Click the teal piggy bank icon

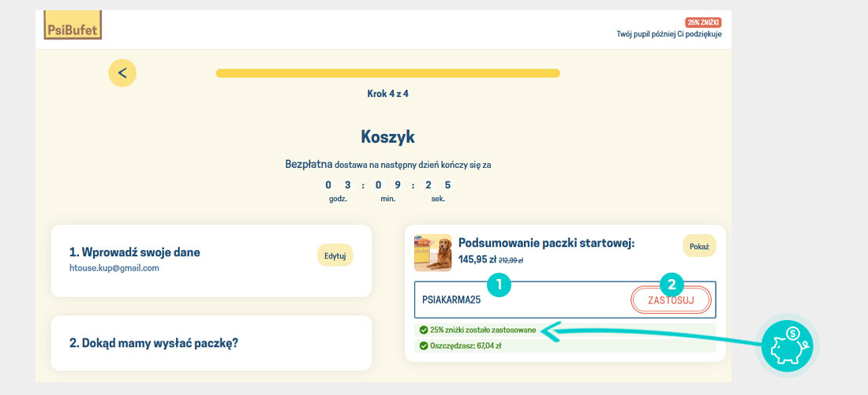[787, 345]
